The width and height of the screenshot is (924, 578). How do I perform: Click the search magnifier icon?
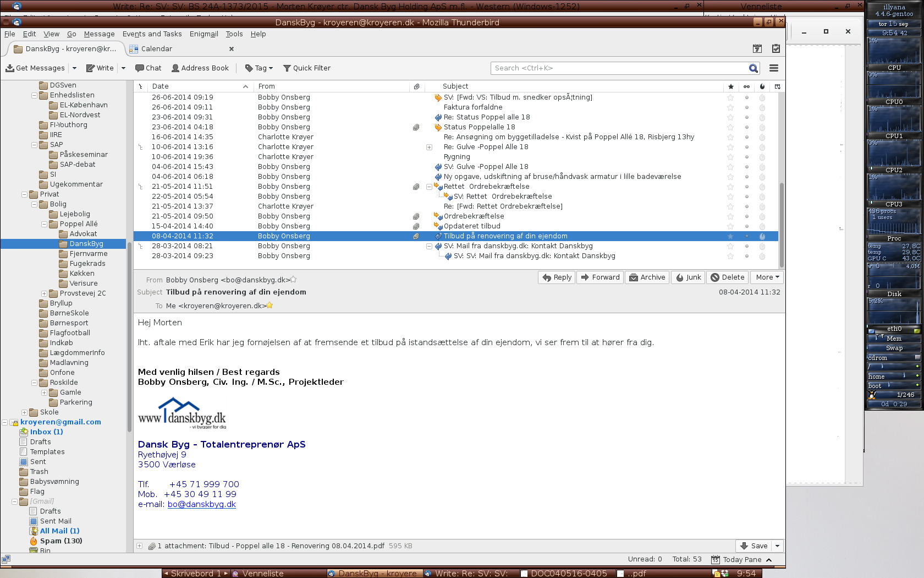[753, 68]
